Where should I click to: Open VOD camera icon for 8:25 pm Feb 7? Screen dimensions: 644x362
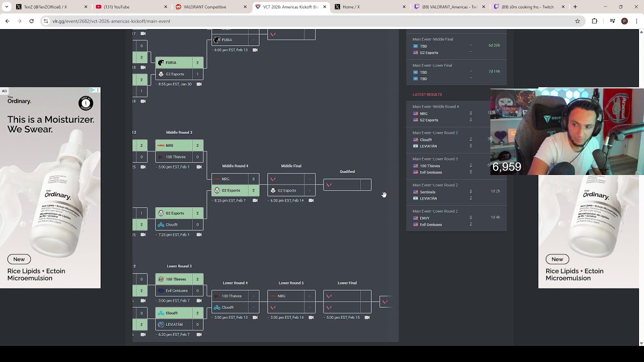tap(255, 200)
